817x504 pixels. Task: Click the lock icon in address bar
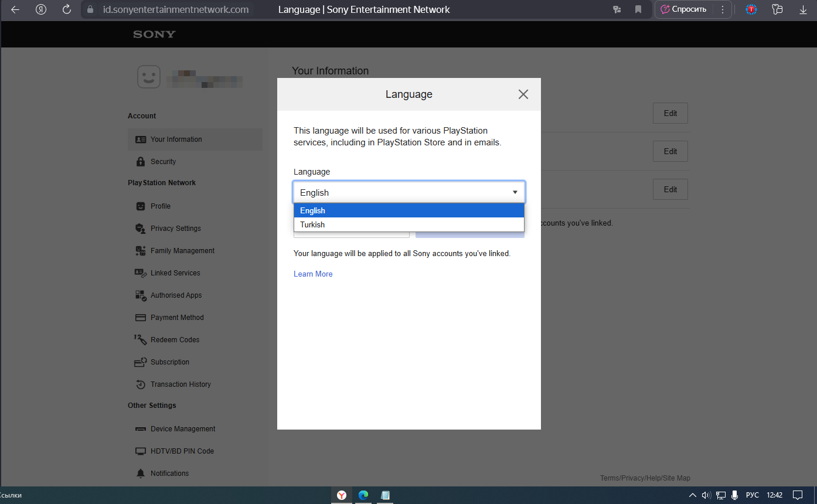click(90, 9)
